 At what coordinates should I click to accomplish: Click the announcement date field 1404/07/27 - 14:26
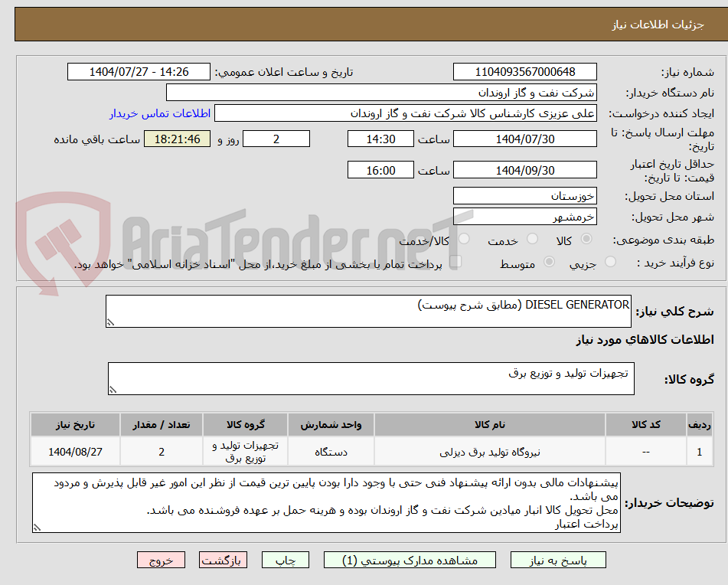tap(139, 72)
